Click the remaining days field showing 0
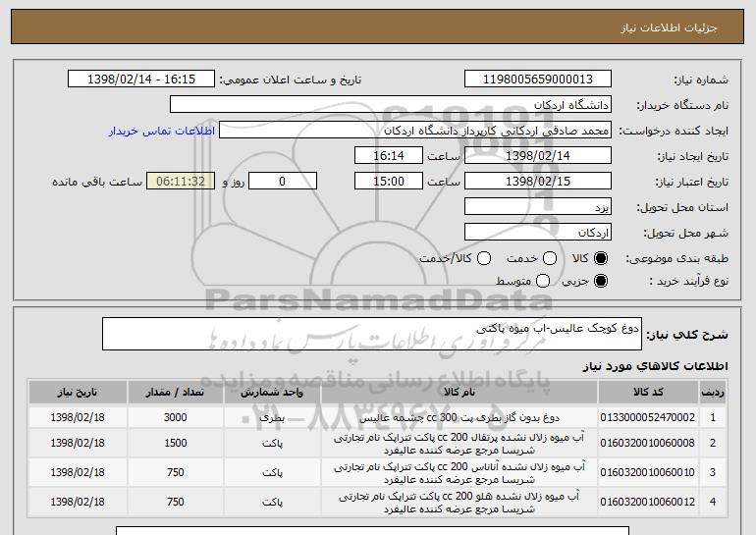Image resolution: width=756 pixels, height=535 pixels. coord(283,182)
